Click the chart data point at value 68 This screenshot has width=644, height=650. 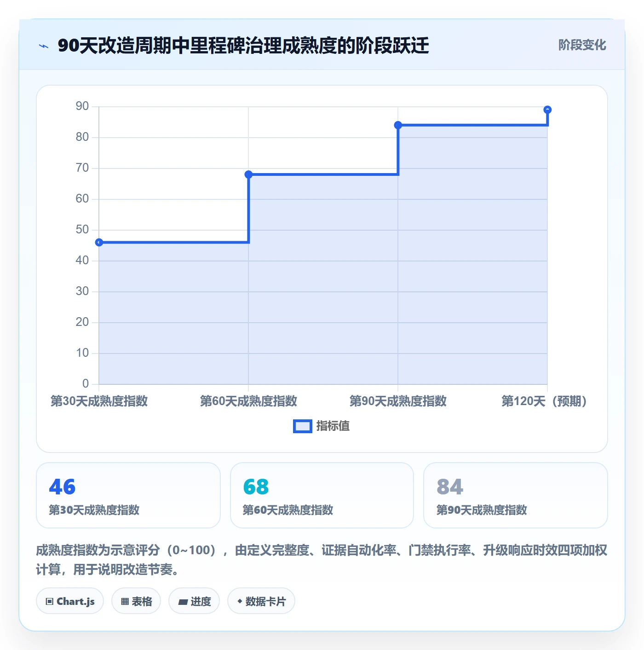tap(248, 174)
